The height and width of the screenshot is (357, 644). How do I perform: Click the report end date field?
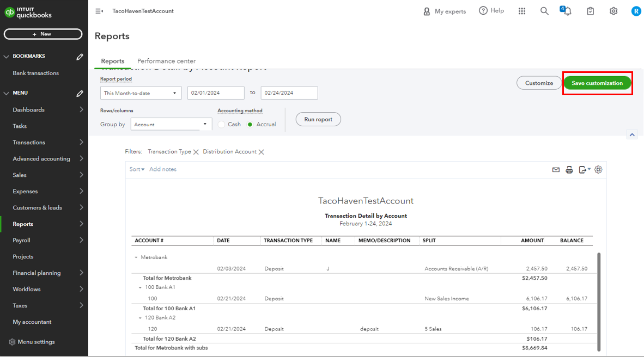(x=289, y=93)
